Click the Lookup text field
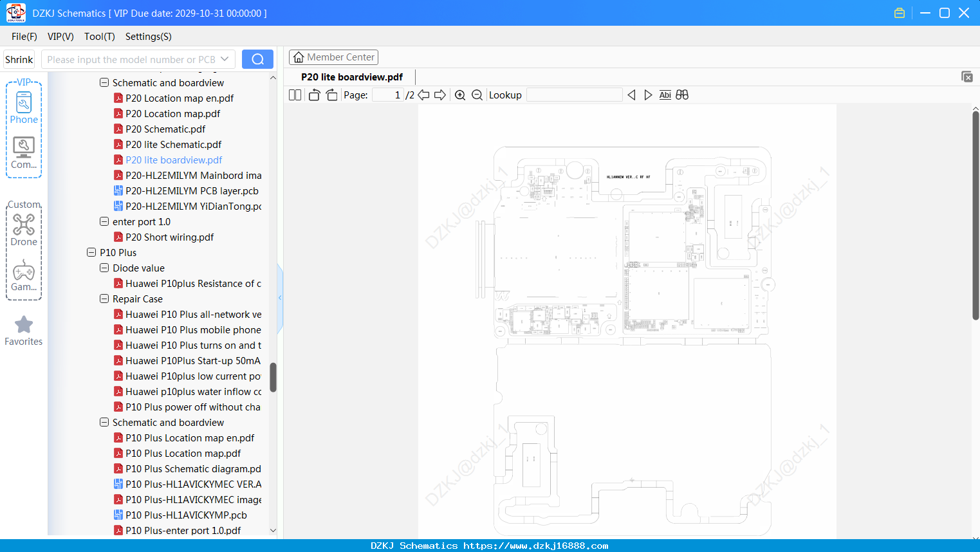 coord(574,95)
